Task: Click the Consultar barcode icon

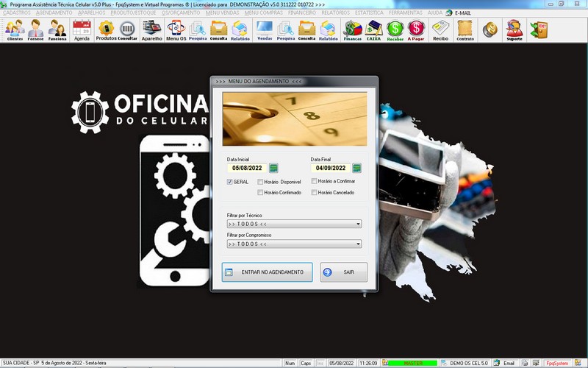Action: click(127, 30)
